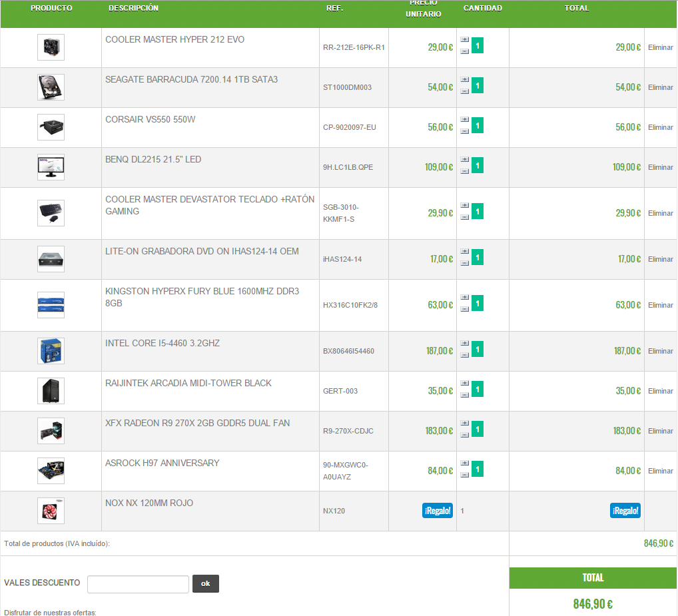The width and height of the screenshot is (678, 616).
Task: Increase quantity of XFX Radeon R9 270X
Action: (464, 423)
